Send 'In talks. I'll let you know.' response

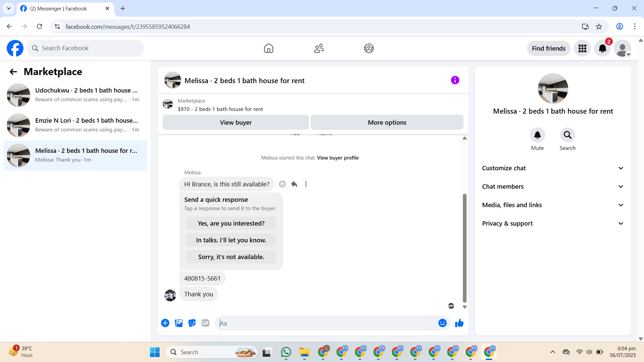(231, 240)
